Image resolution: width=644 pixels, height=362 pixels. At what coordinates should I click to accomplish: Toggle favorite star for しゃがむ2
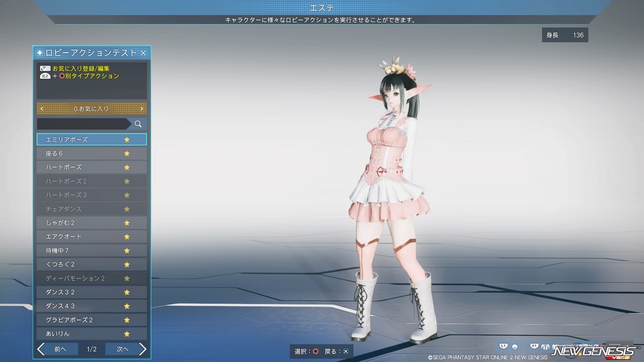(127, 223)
